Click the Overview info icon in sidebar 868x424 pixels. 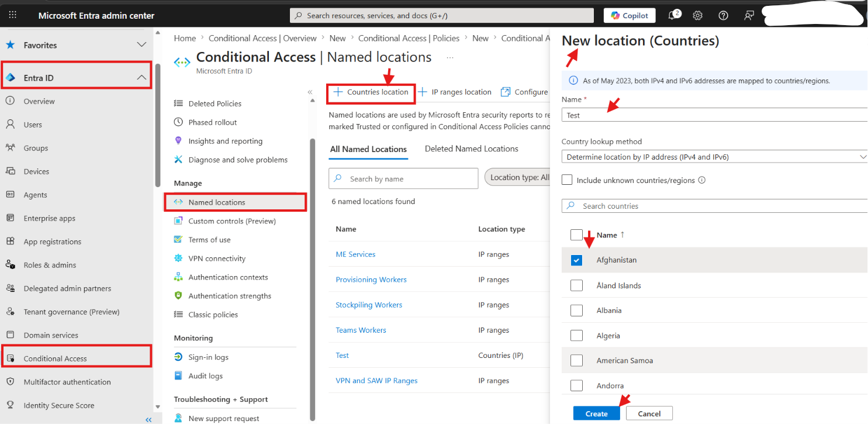(x=11, y=101)
